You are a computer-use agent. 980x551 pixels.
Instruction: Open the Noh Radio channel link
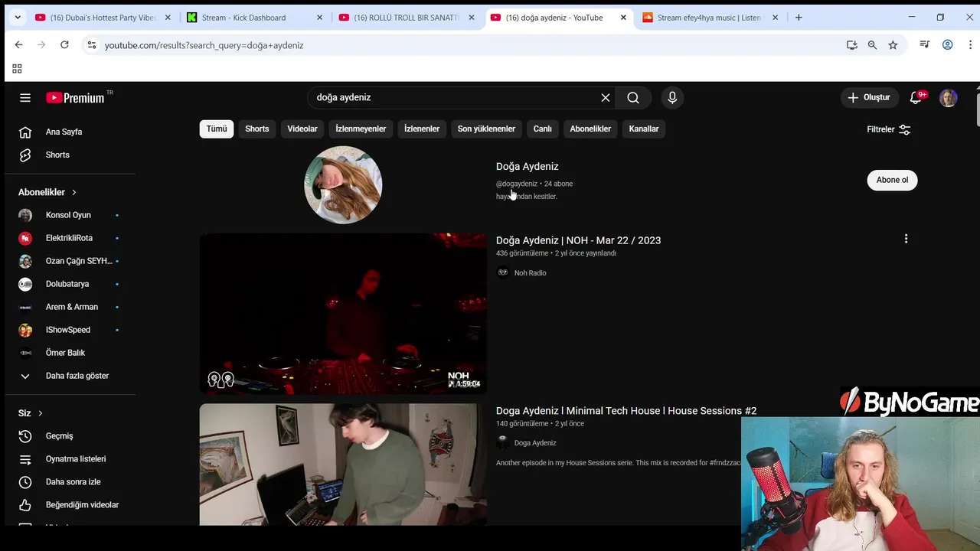click(x=530, y=272)
